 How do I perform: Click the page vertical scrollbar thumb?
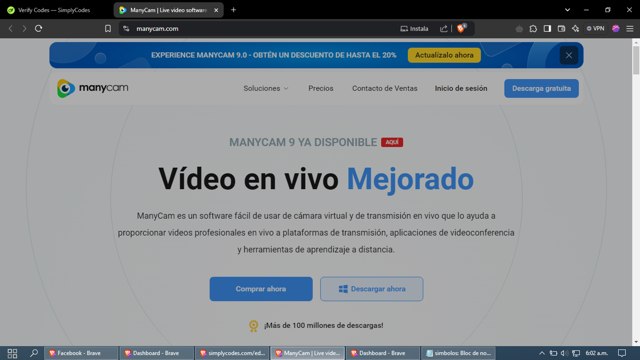point(636,59)
